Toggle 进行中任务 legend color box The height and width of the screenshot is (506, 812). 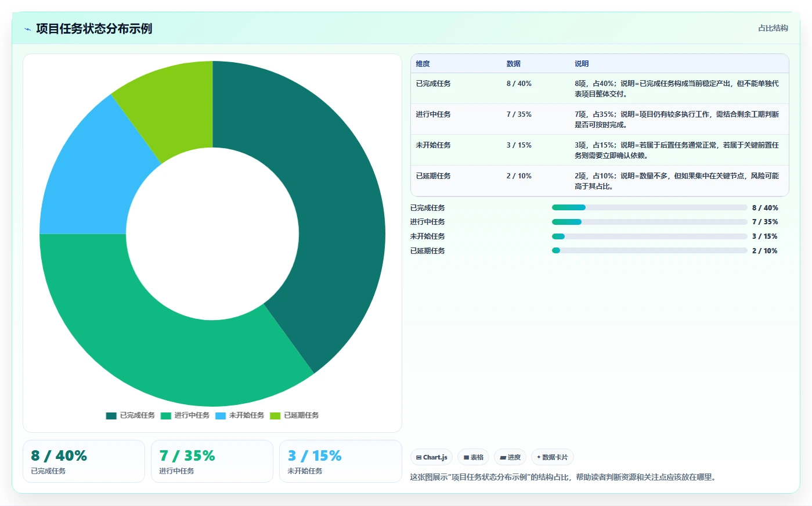coord(166,415)
